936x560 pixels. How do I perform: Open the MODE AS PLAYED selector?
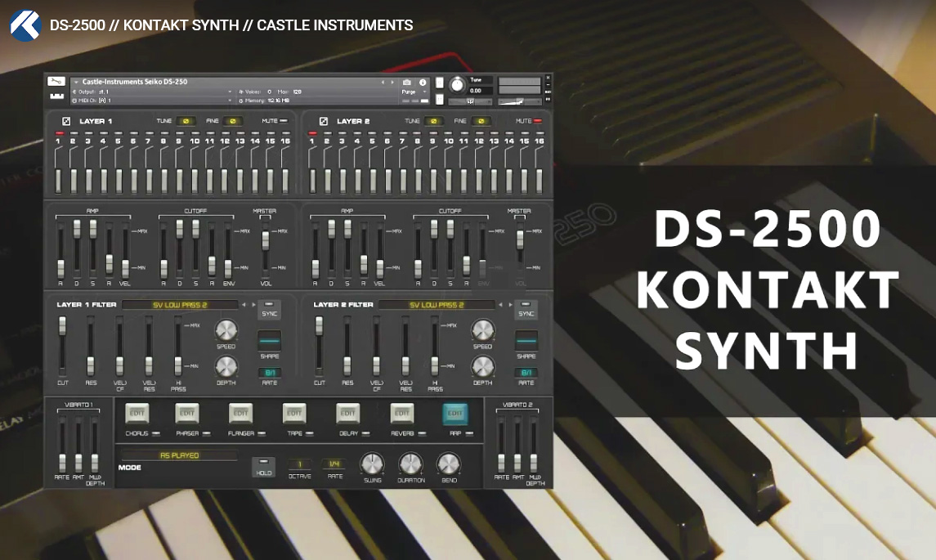(179, 455)
